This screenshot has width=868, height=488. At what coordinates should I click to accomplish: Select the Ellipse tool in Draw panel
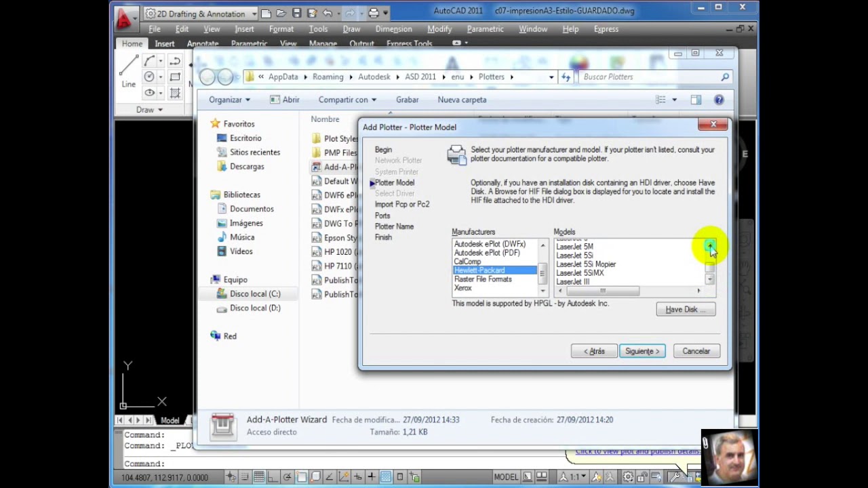point(149,93)
